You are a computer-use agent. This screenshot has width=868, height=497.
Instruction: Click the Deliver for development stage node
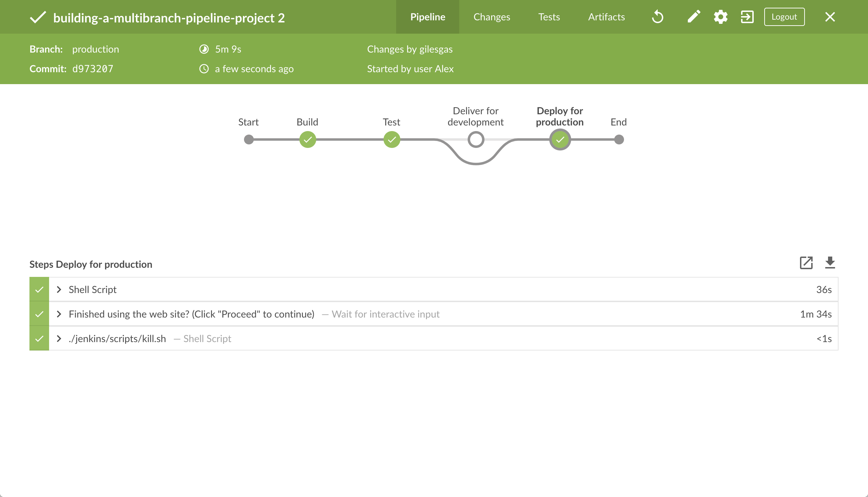[475, 139]
